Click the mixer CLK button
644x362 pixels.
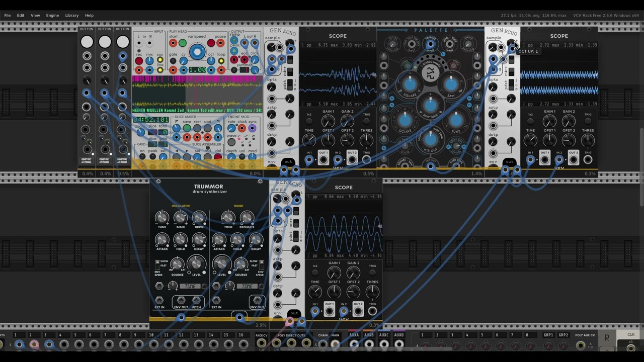tap(631, 334)
